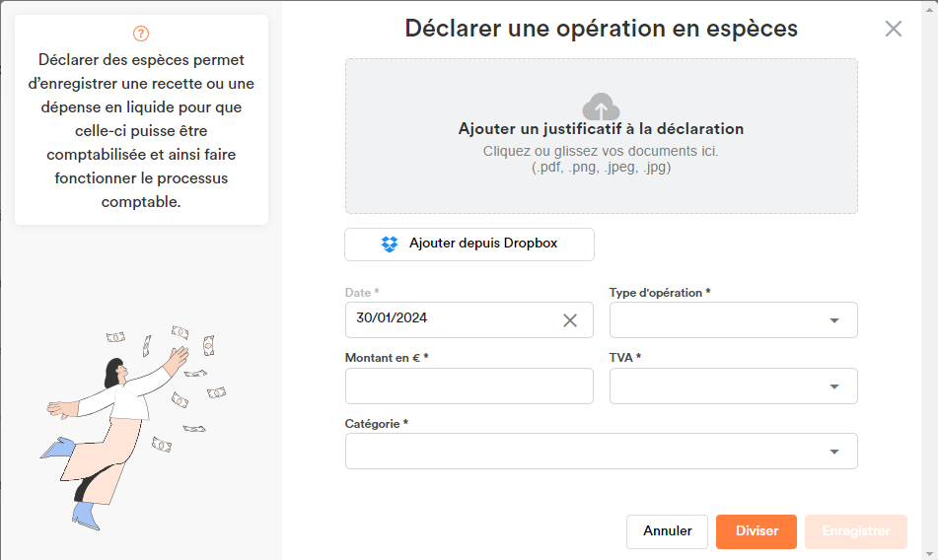
Task: Add a file via Ajouter depuis Dropbox
Action: [x=469, y=245]
